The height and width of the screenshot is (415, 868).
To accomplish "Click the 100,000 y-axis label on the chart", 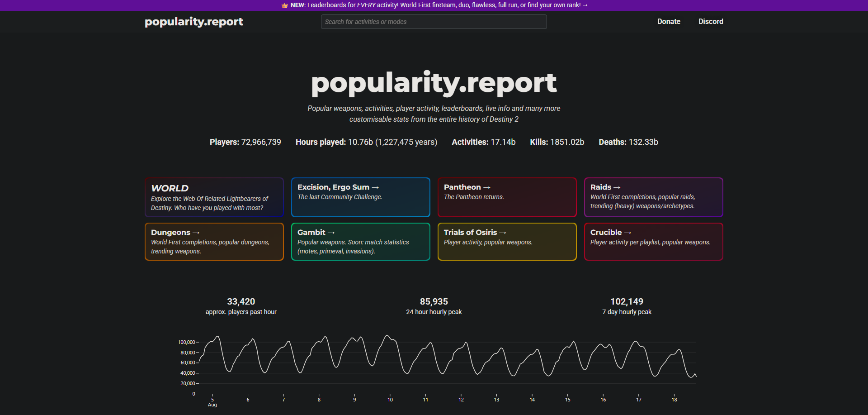I will click(x=186, y=342).
